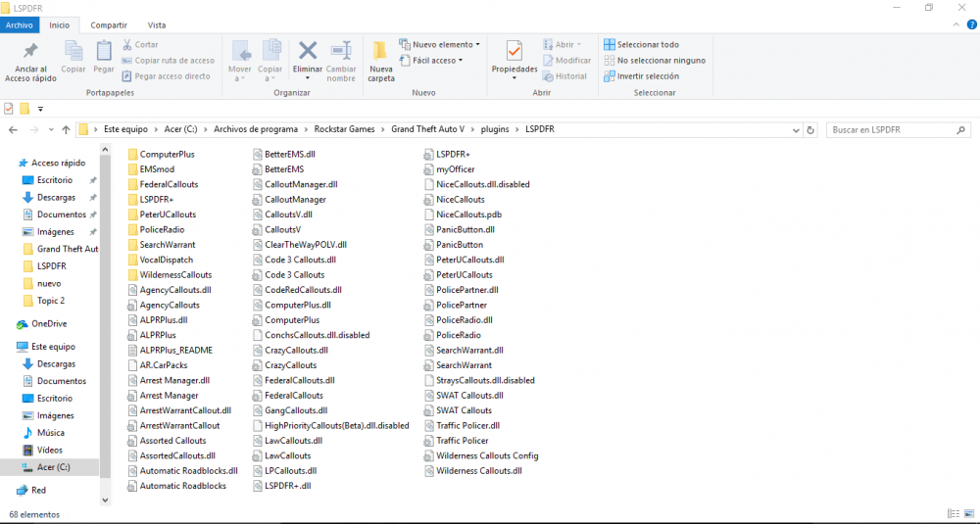Select the Wilderness Callouts Config file
Screen dimensions: 980x524
click(x=481, y=455)
